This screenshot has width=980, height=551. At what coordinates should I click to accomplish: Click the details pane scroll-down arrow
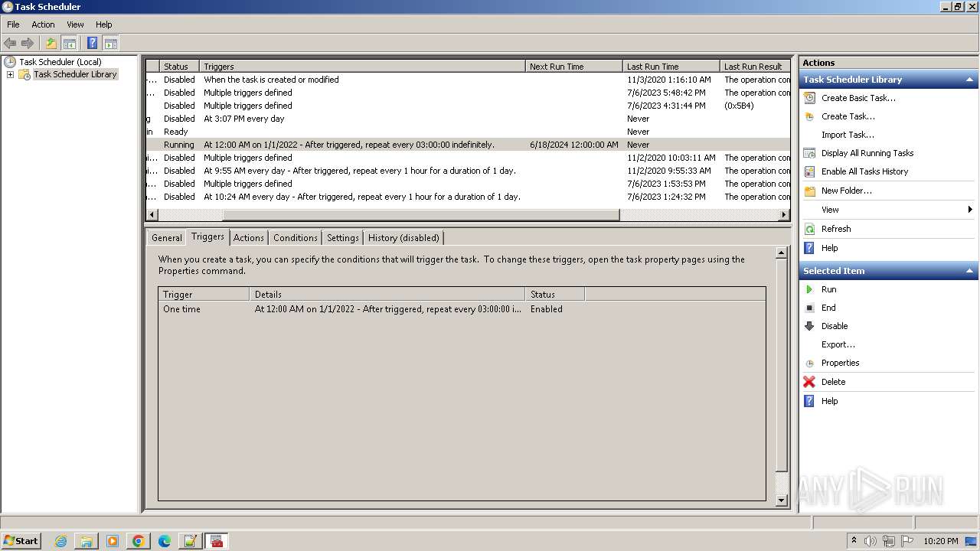[x=782, y=500]
